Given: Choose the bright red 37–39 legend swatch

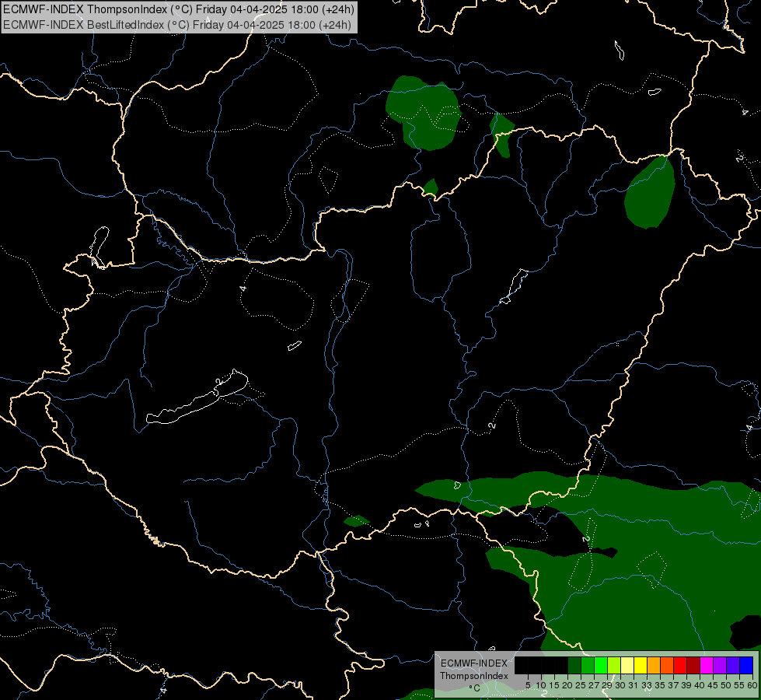Looking at the screenshot, I should (680, 665).
